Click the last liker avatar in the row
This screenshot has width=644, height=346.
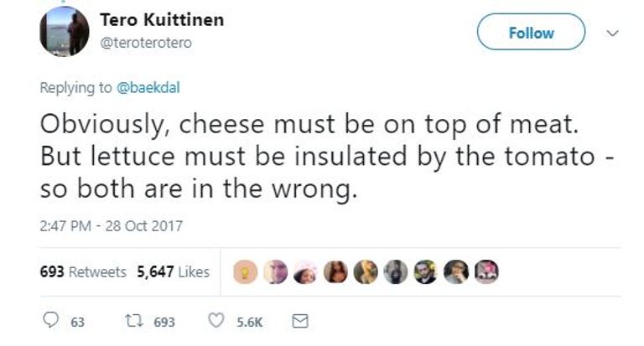[x=486, y=272]
